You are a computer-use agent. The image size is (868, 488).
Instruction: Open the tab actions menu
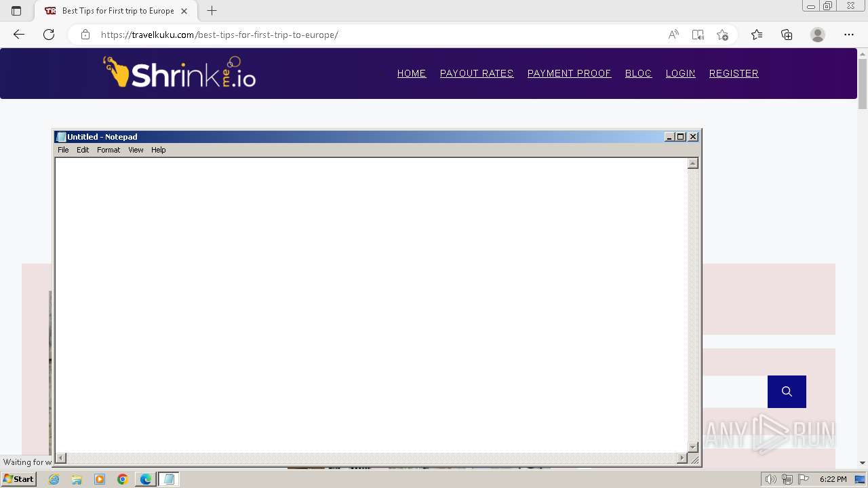[16, 11]
